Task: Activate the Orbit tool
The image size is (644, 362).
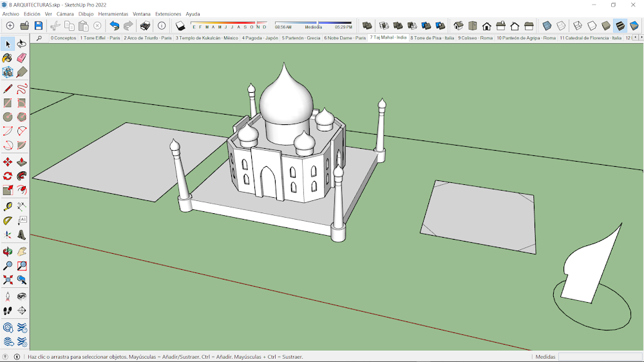Action: (x=8, y=251)
